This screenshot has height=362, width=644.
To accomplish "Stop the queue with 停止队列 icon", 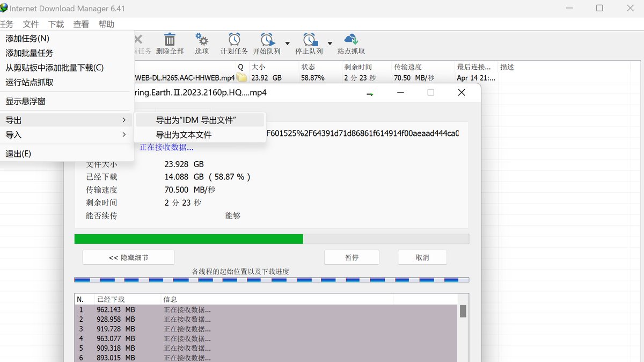I will [310, 40].
